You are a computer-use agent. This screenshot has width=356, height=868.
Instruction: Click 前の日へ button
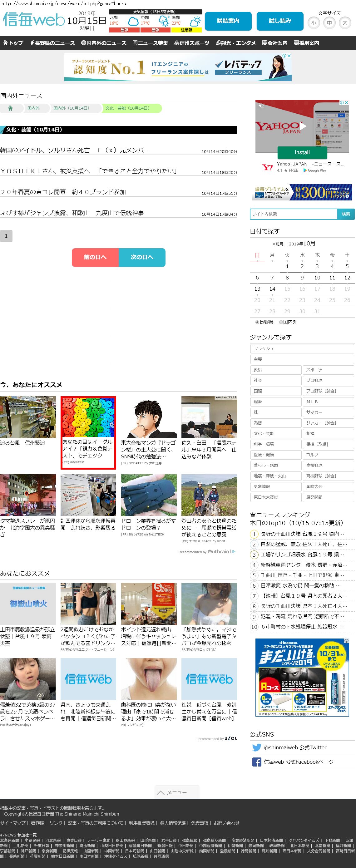coord(95,258)
